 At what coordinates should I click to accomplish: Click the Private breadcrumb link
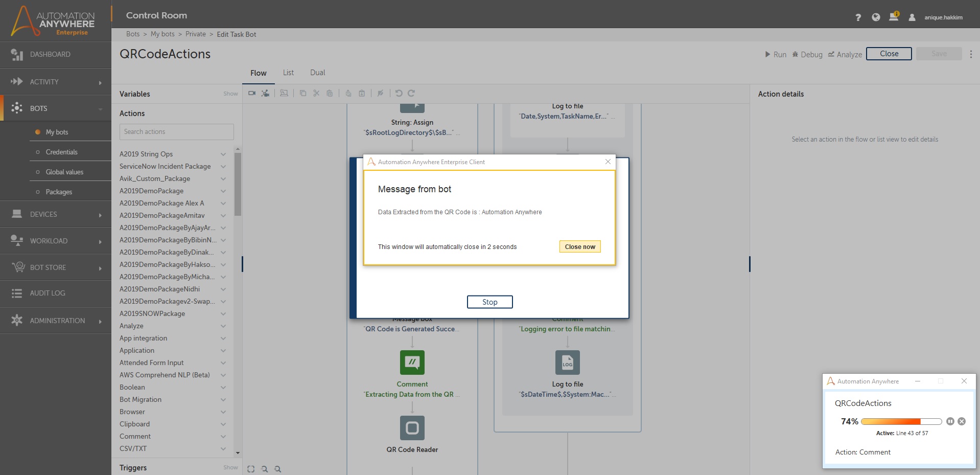point(196,34)
